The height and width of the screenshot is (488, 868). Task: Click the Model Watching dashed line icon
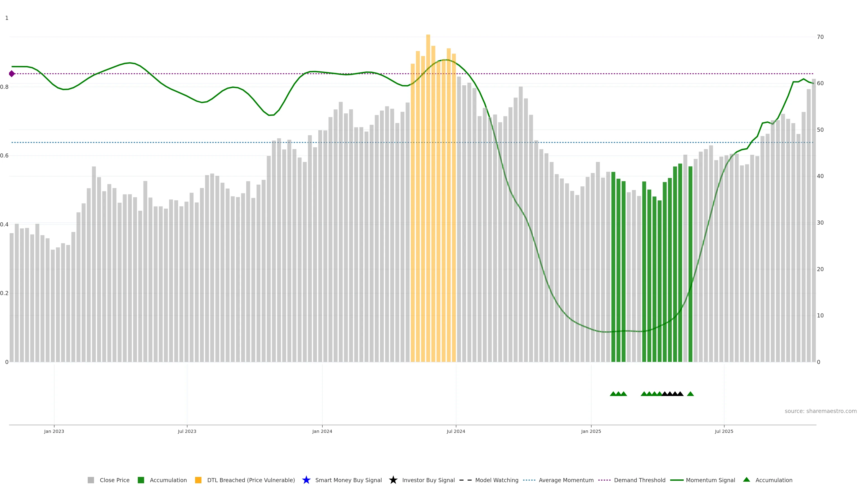[465, 480]
